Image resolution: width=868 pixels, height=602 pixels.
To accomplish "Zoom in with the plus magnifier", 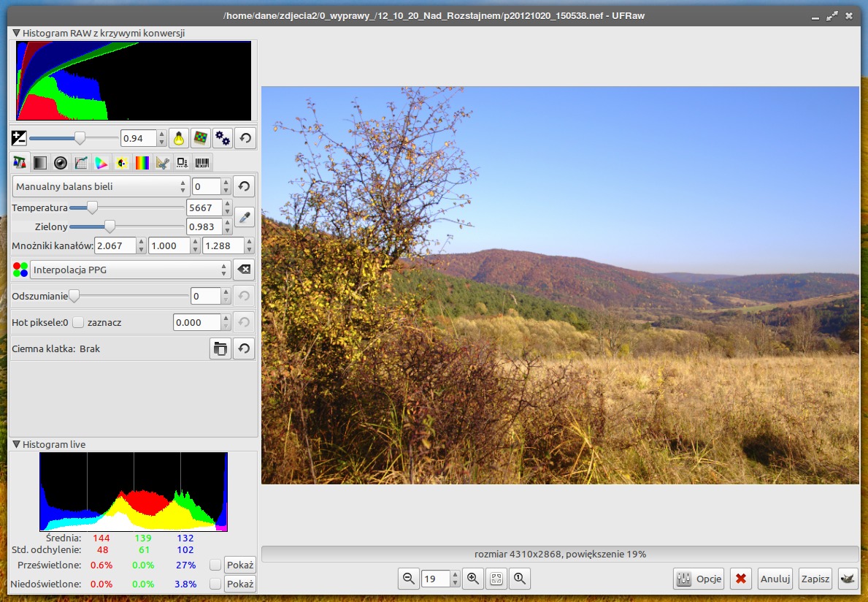I will tap(473, 579).
